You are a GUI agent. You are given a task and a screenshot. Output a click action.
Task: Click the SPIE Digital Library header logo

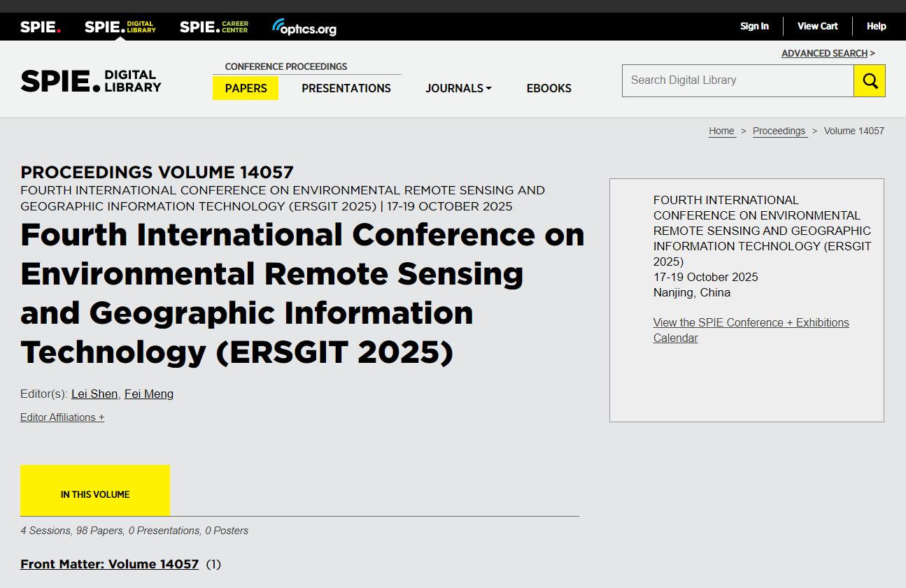91,81
